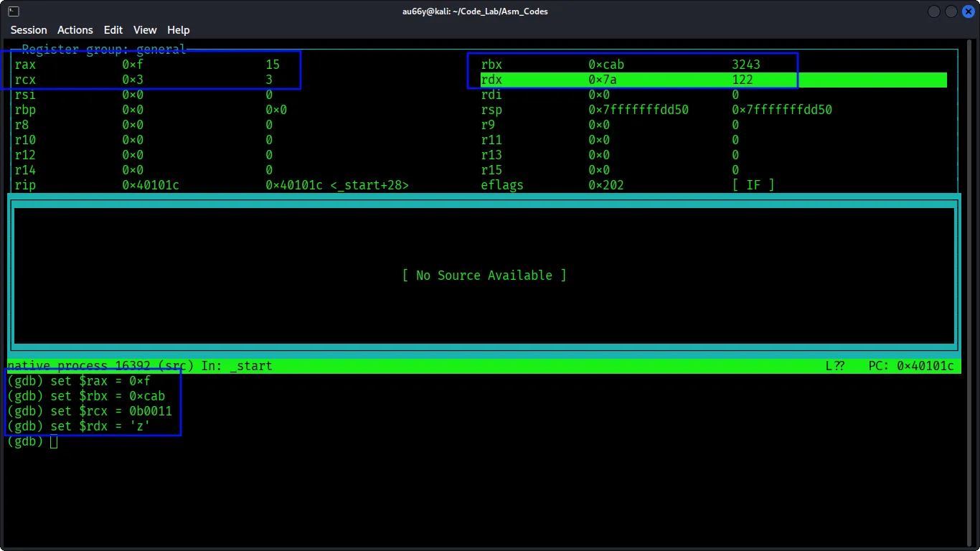Viewport: 980px width, 551px height.
Task: Select the rsp register name
Action: click(491, 110)
